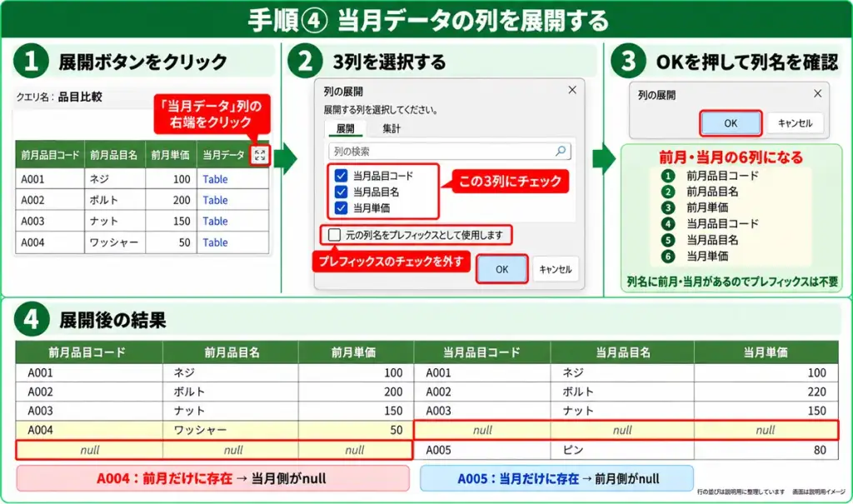The height and width of the screenshot is (504, 853).
Task: Toggle the 当月品目名 checkbox
Action: click(341, 192)
